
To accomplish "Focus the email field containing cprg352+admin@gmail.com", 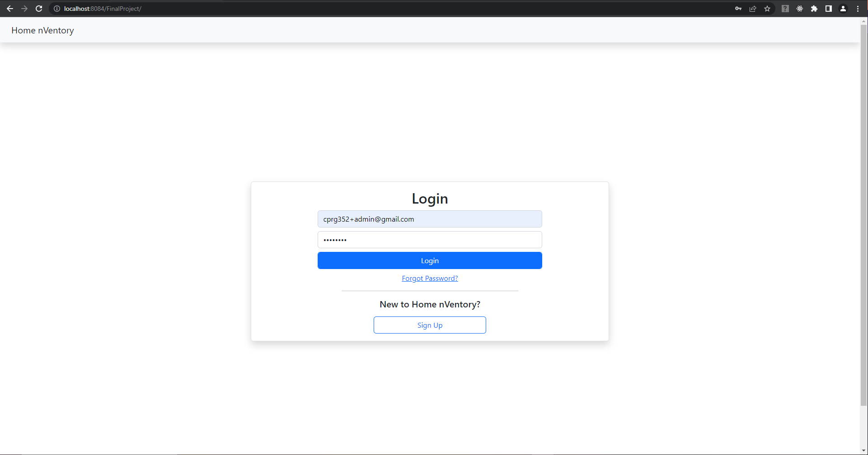I will (x=430, y=219).
